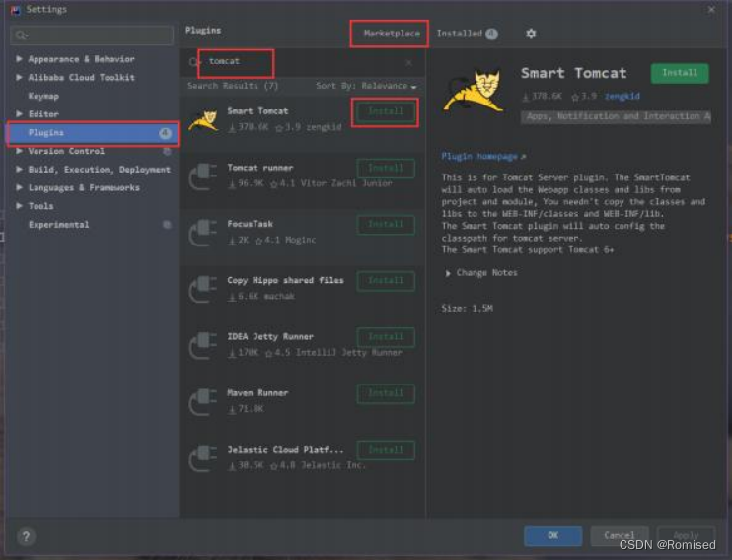Select Plugins in settings tree
Viewport: 732px width, 560px height.
click(93, 133)
